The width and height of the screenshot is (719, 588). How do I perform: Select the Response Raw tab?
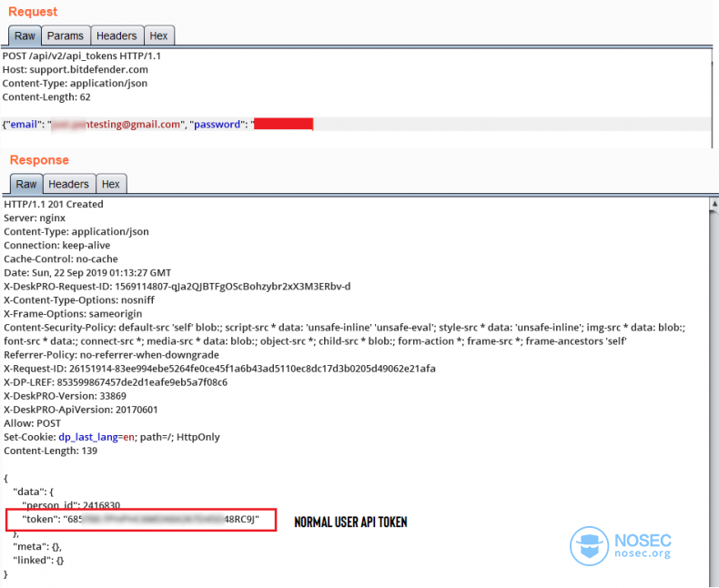point(26,184)
